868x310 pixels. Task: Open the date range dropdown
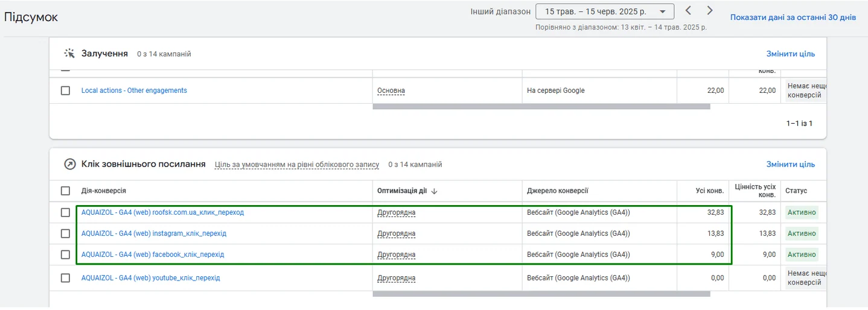point(605,11)
